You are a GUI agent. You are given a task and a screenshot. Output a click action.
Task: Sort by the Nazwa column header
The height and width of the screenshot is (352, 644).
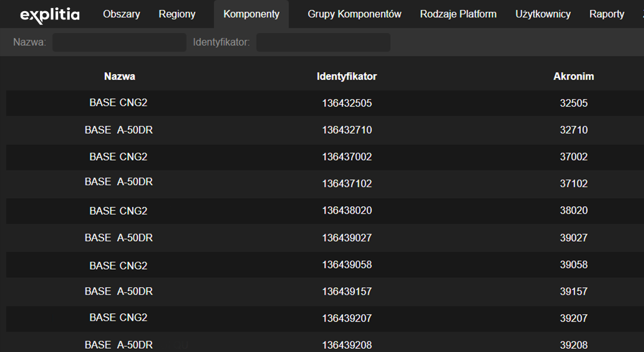click(x=120, y=76)
